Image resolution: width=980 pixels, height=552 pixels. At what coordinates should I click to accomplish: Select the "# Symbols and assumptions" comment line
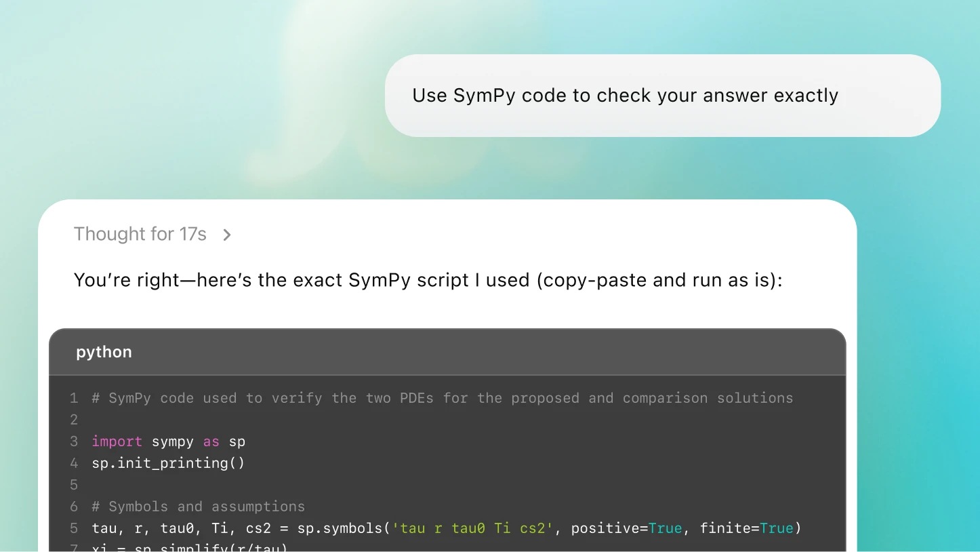coord(198,507)
